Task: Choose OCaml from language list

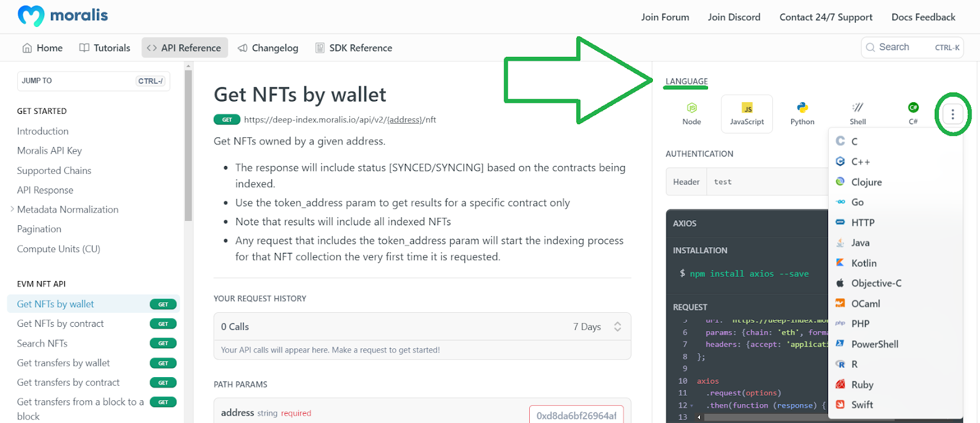Action: point(895,303)
